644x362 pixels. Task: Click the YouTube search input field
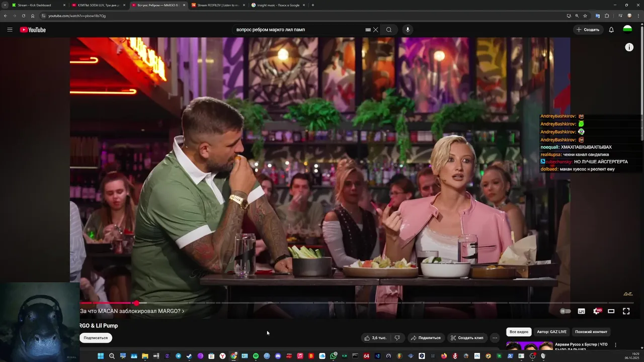click(x=299, y=30)
